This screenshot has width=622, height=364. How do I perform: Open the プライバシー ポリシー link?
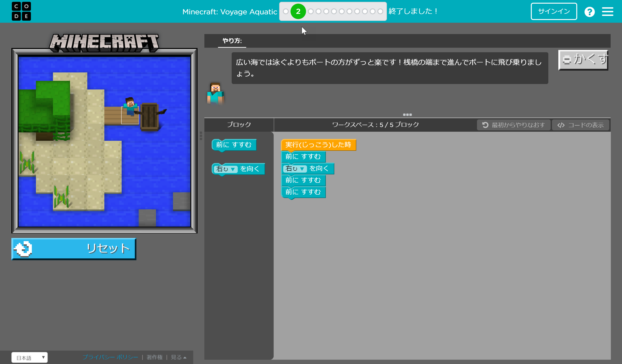coord(110,357)
